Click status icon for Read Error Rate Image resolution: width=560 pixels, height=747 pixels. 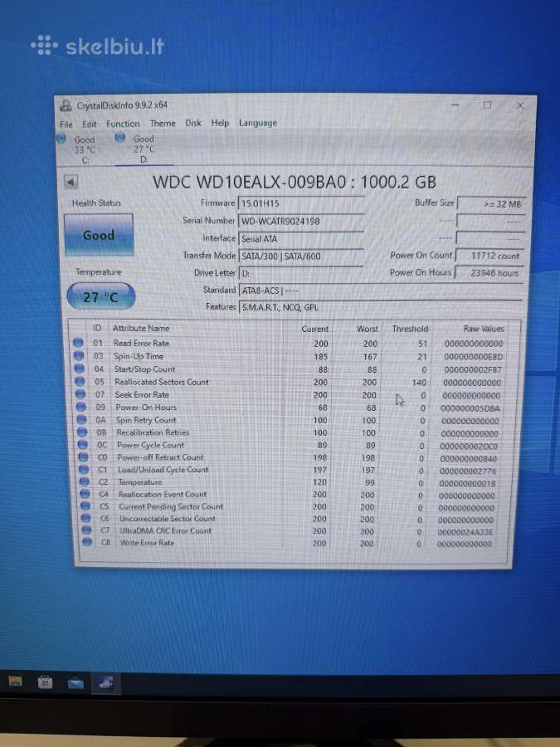79,343
